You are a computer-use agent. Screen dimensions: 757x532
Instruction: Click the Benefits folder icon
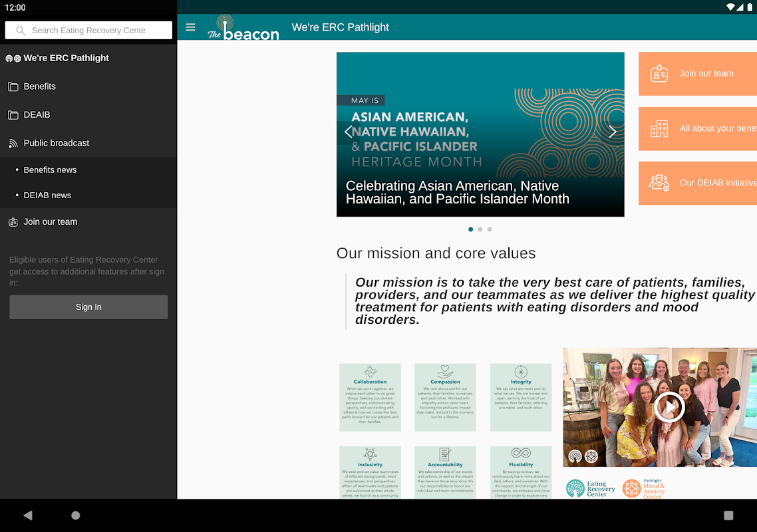(13, 87)
